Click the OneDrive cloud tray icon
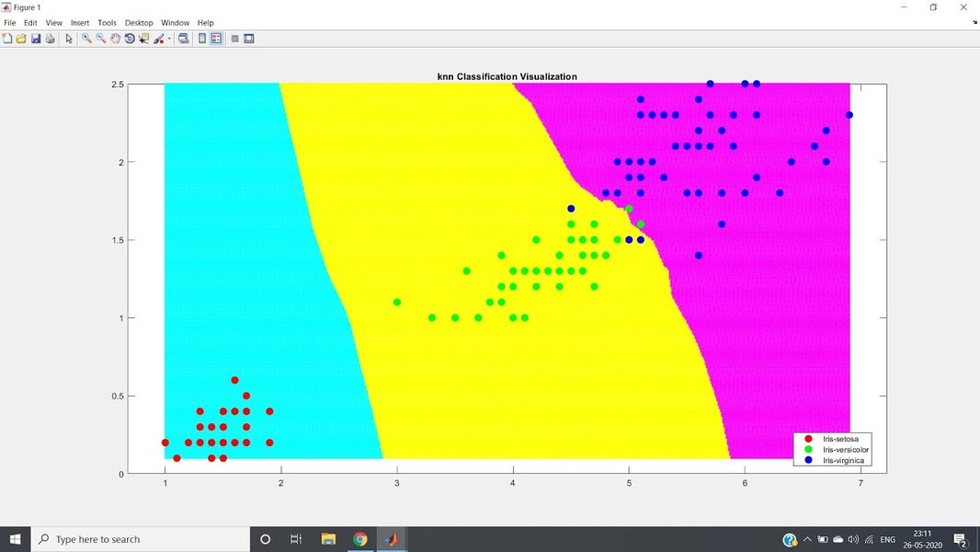 [x=838, y=539]
